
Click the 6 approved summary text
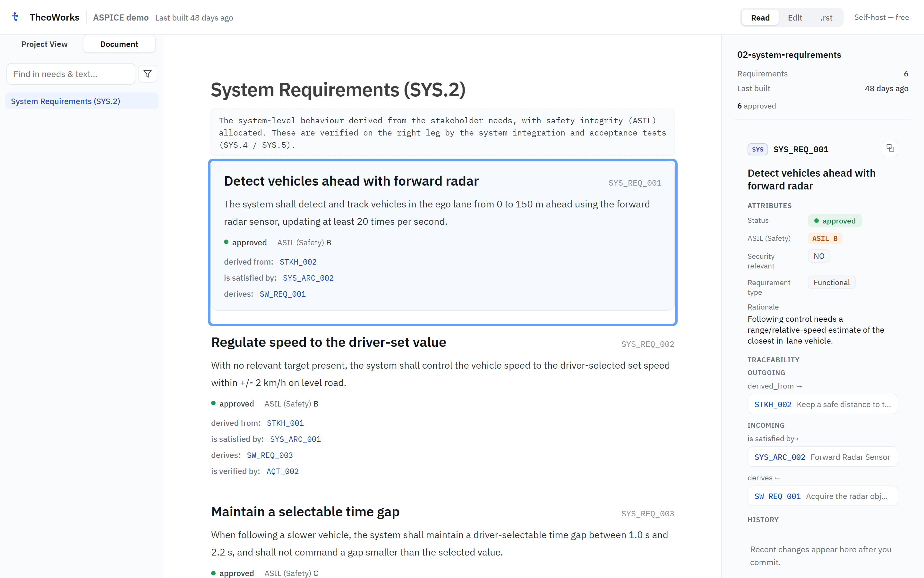(757, 106)
